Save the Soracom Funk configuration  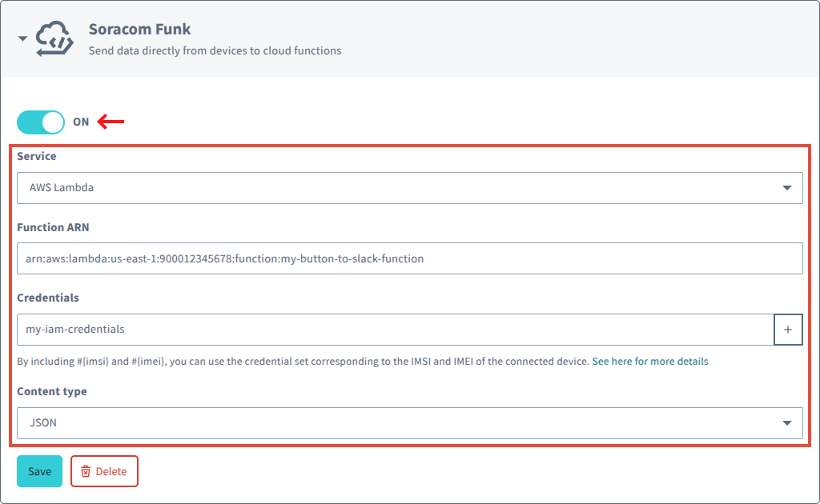[39, 471]
